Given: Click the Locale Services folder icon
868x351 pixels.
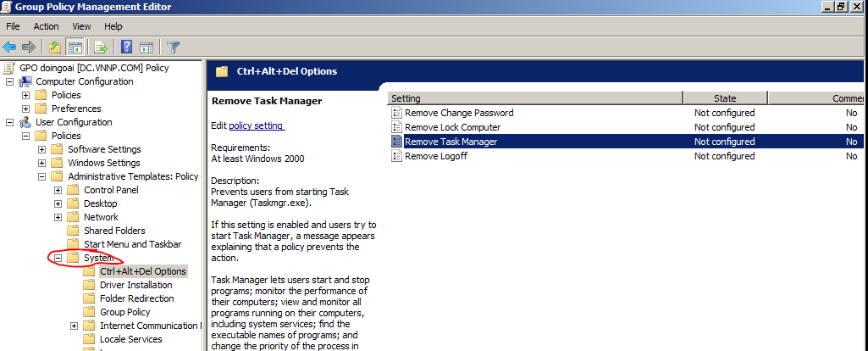Looking at the screenshot, I should 89,339.
